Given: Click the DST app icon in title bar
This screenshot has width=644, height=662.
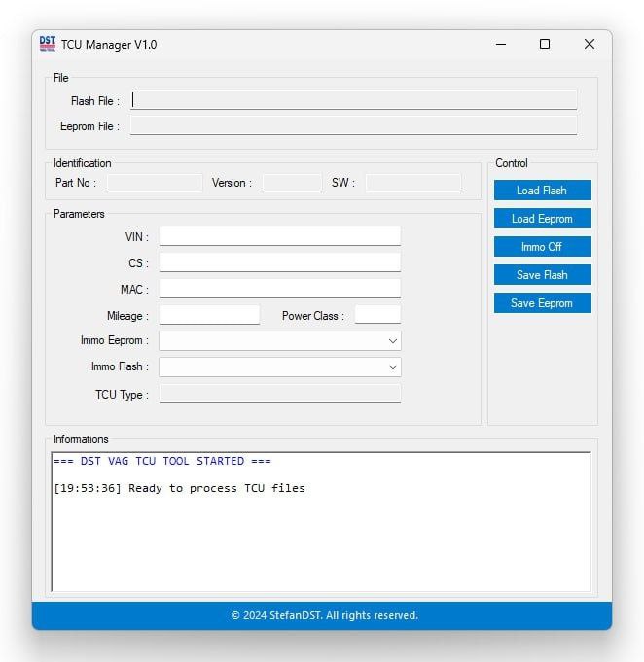Looking at the screenshot, I should click(x=47, y=44).
